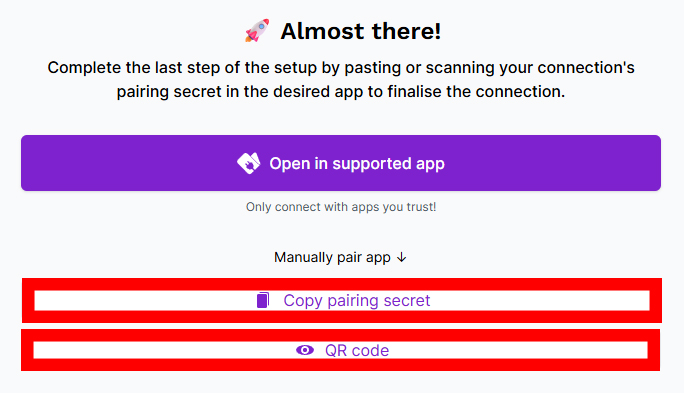The width and height of the screenshot is (684, 393).
Task: Click the wallet icon in the purple button
Action: pyautogui.click(x=249, y=163)
